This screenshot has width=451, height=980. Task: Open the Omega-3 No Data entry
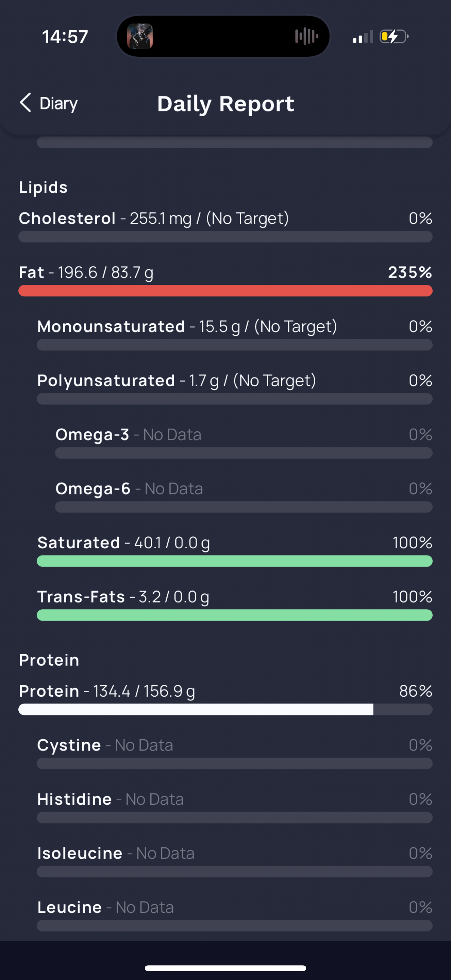pos(243,442)
